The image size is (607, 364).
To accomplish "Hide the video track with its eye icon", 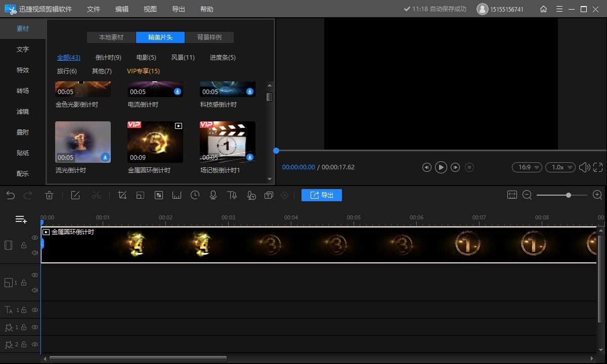I will [x=34, y=238].
